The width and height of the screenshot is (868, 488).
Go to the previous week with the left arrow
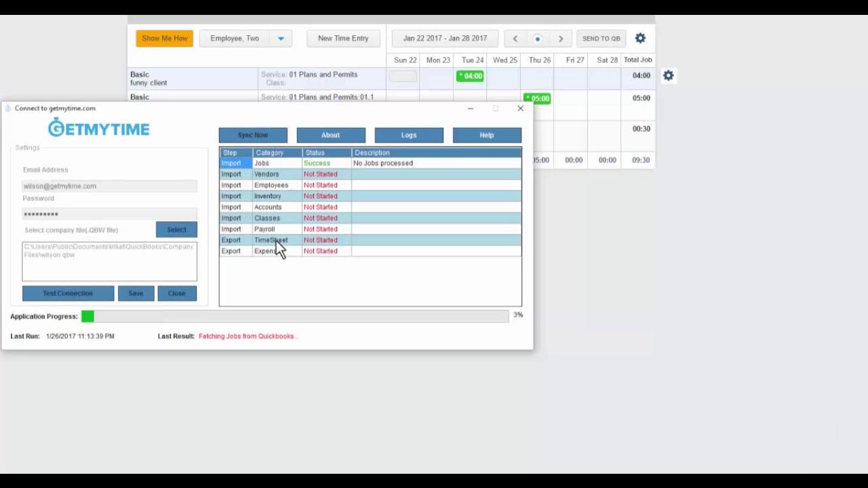click(515, 39)
